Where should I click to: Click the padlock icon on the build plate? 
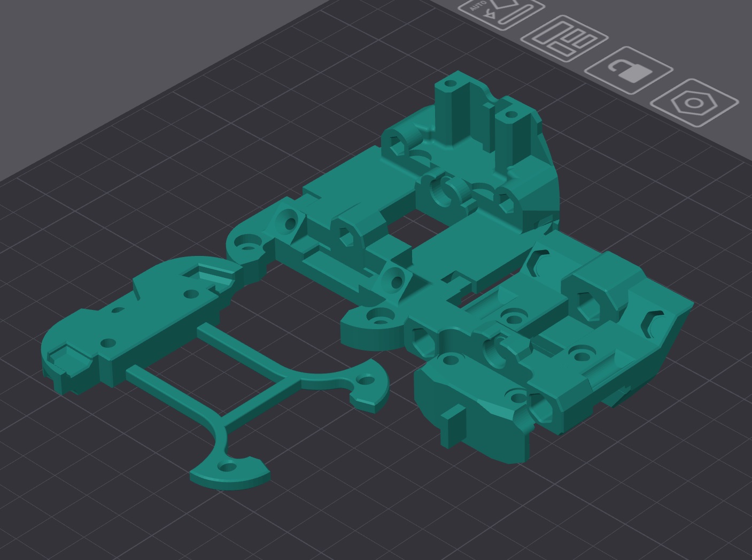[x=630, y=71]
